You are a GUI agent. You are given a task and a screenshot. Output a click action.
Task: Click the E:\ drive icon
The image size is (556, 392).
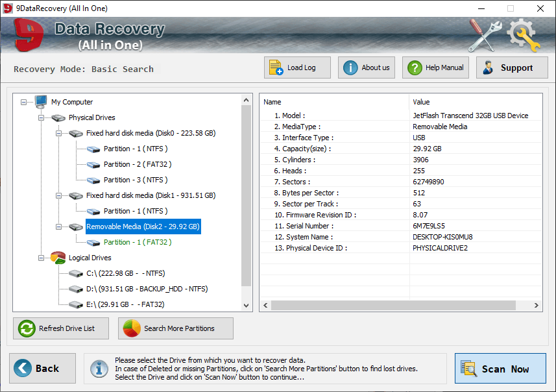click(x=76, y=305)
